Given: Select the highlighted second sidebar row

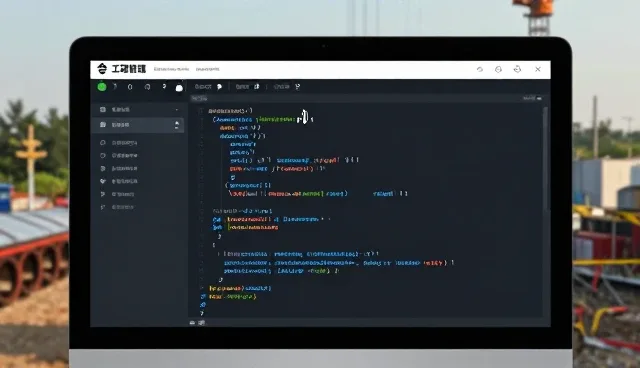Looking at the screenshot, I should [x=139, y=125].
